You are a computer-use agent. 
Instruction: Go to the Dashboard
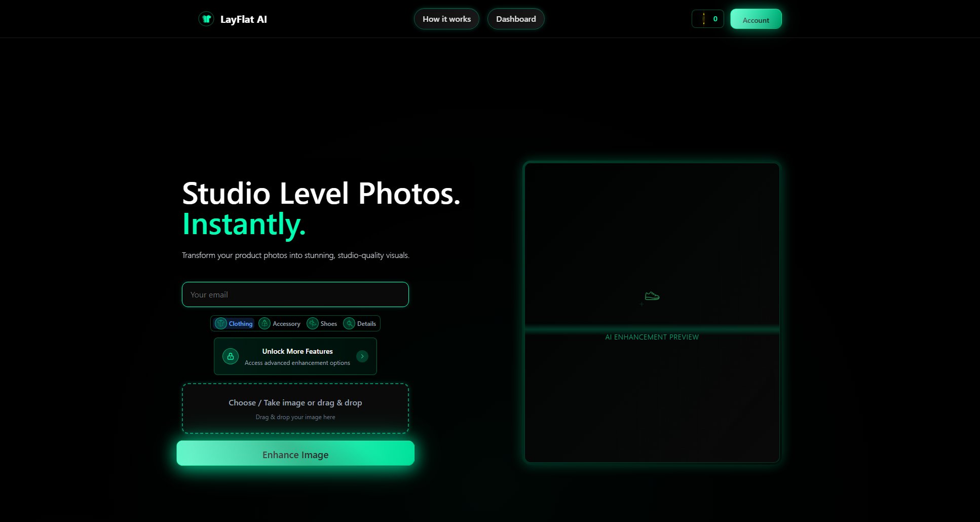516,19
